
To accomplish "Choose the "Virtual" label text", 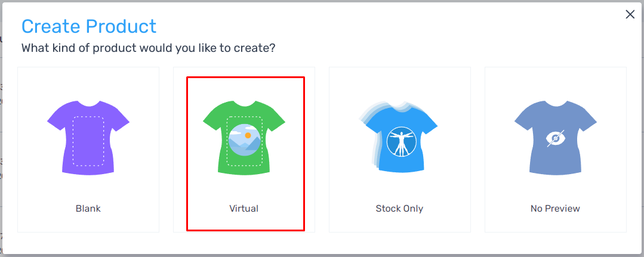I will [244, 209].
